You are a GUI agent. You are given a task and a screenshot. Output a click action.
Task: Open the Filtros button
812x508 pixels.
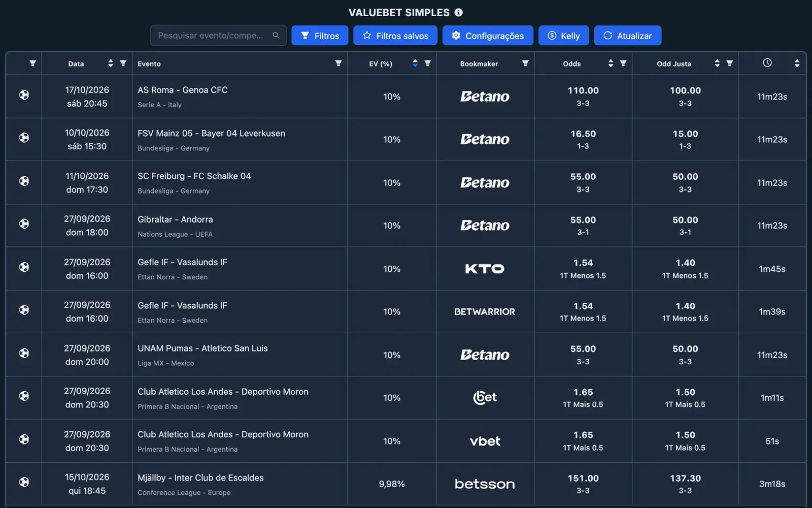320,36
